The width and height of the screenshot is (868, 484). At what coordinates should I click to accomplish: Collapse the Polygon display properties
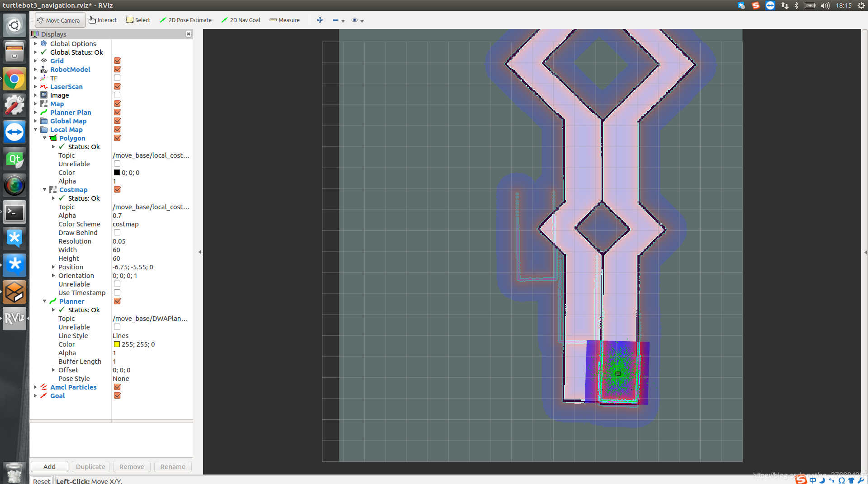(44, 138)
